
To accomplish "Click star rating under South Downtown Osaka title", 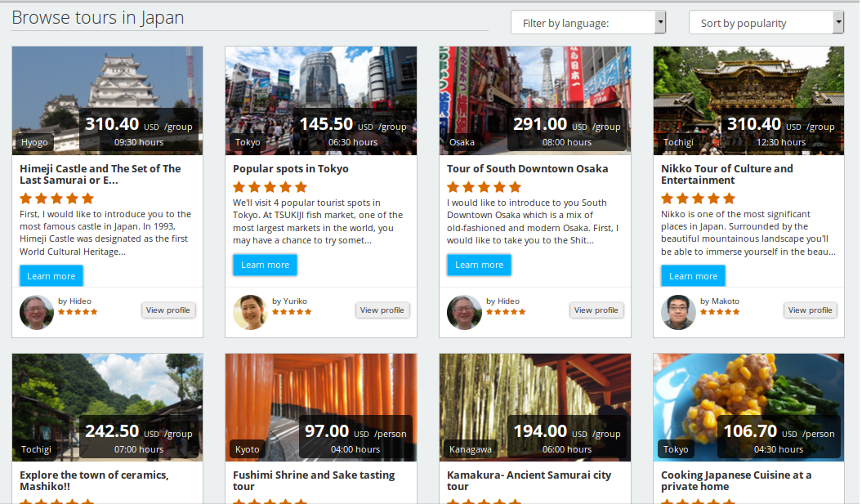I will click(484, 187).
